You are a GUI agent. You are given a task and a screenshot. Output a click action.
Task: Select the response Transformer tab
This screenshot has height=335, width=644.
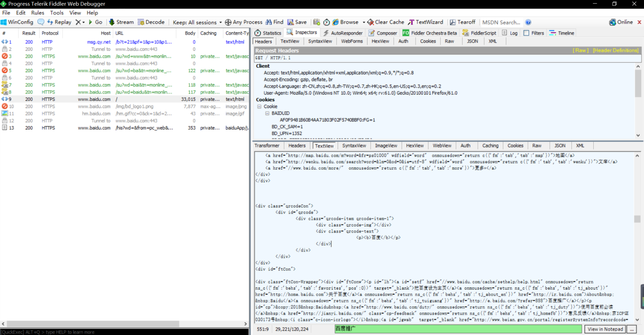[267, 146]
